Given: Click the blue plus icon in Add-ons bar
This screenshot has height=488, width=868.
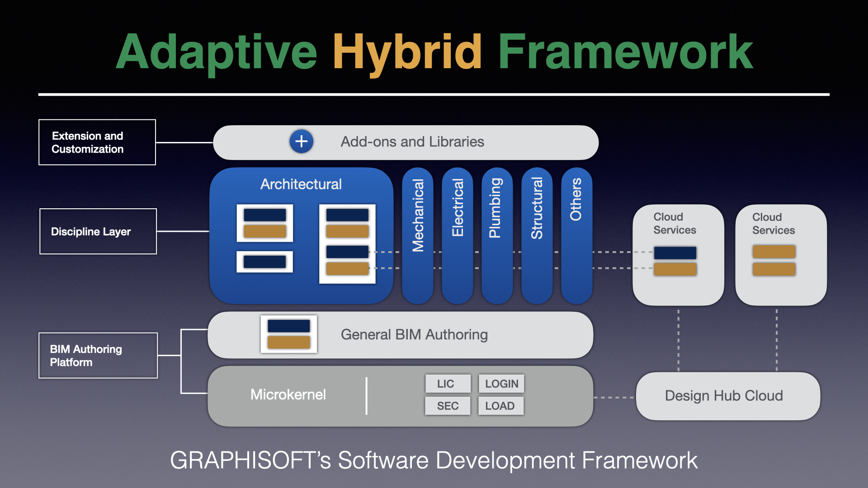Looking at the screenshot, I should point(301,141).
